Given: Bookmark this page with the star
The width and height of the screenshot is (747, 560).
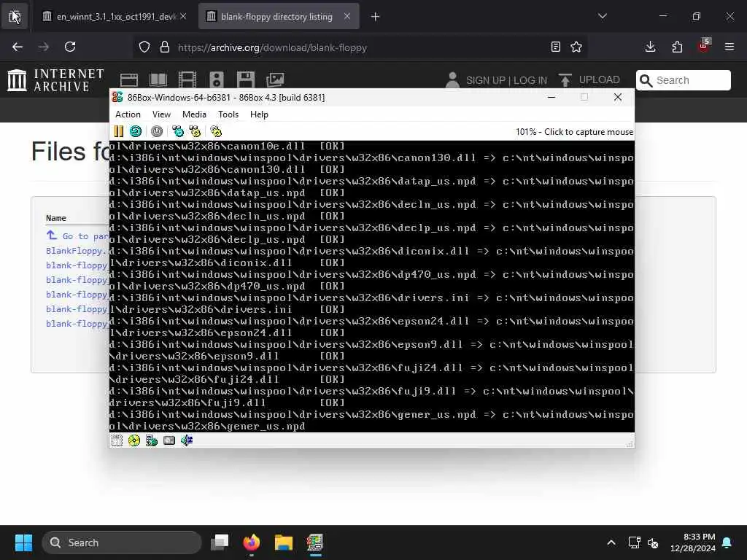Looking at the screenshot, I should pyautogui.click(x=576, y=47).
